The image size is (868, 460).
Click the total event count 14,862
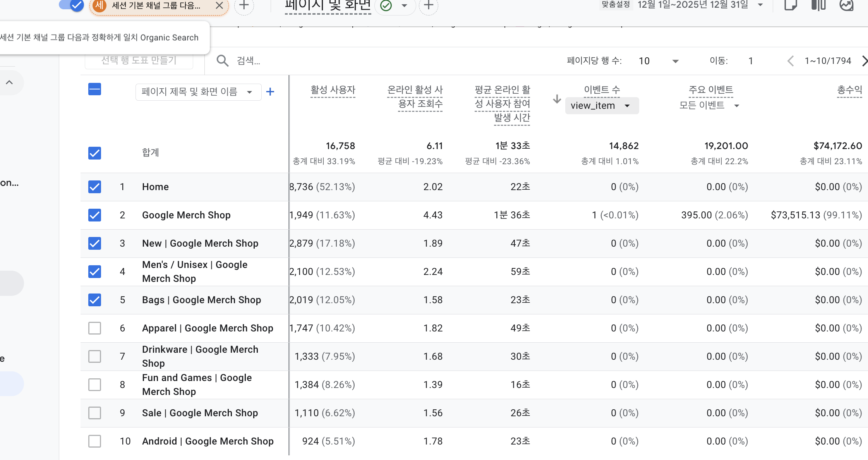624,146
